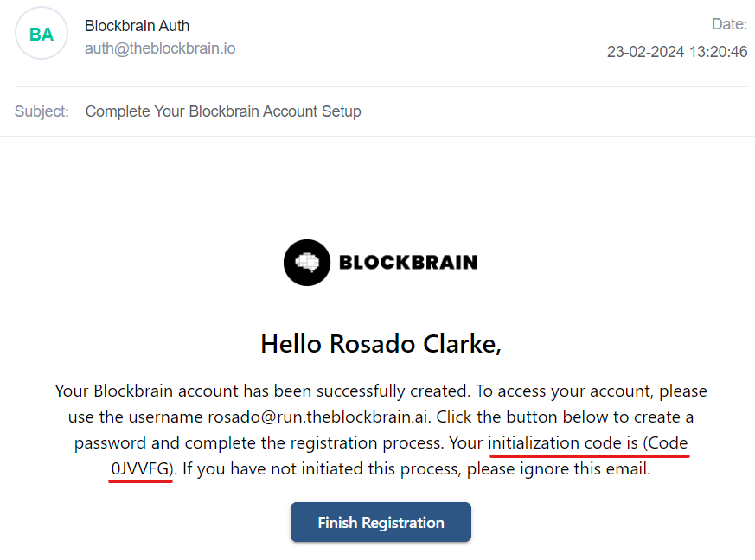755x560 pixels.
Task: Click the Blockbrain brain logo icon
Action: click(x=307, y=262)
